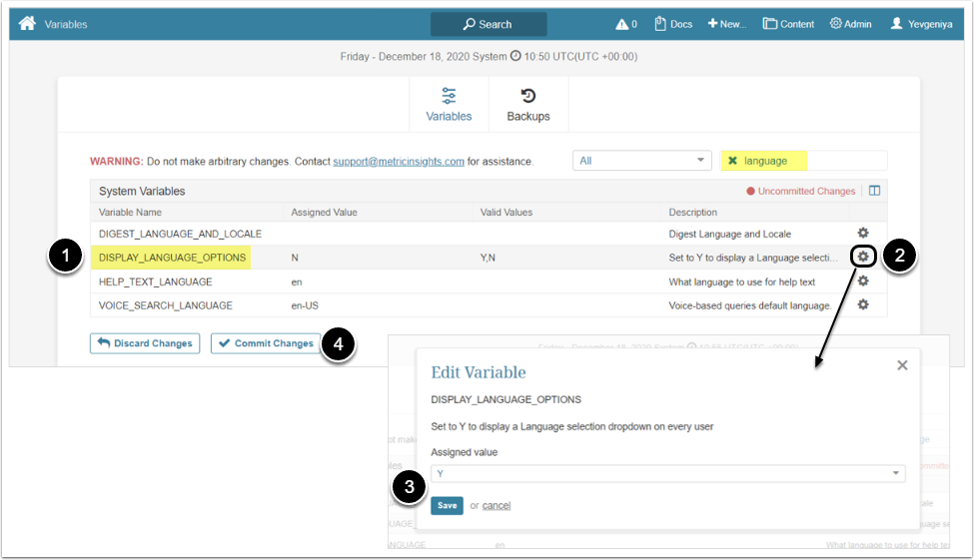Toggle the column layout icon
Viewport: 974px width, 560px height.
(x=874, y=191)
